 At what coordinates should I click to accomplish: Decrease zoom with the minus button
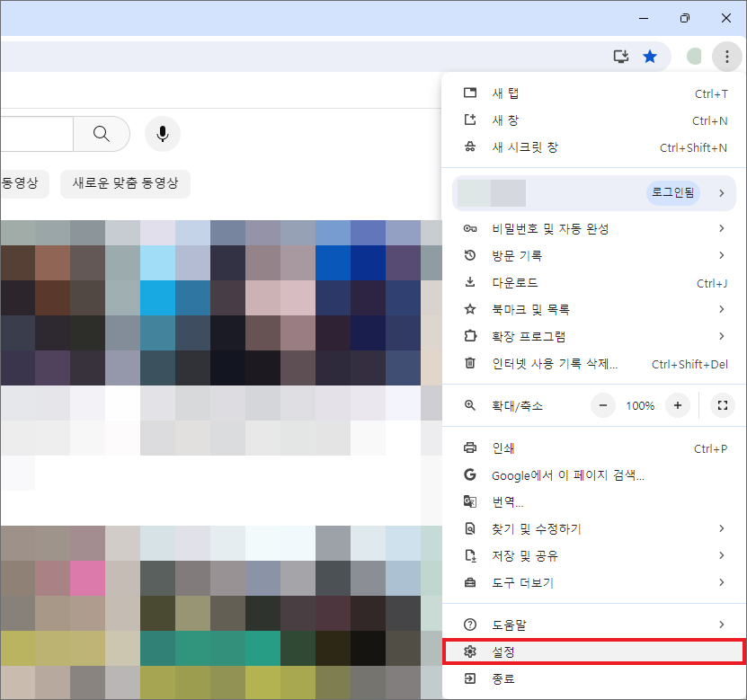603,406
